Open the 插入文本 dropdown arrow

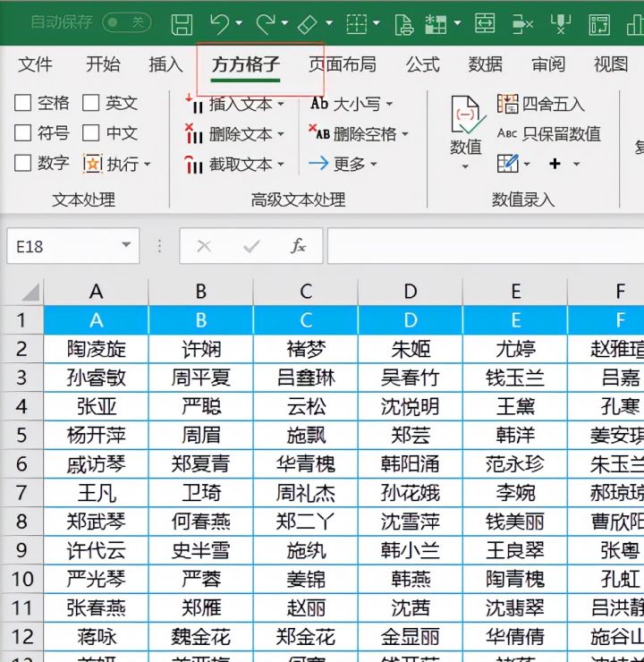click(x=281, y=104)
